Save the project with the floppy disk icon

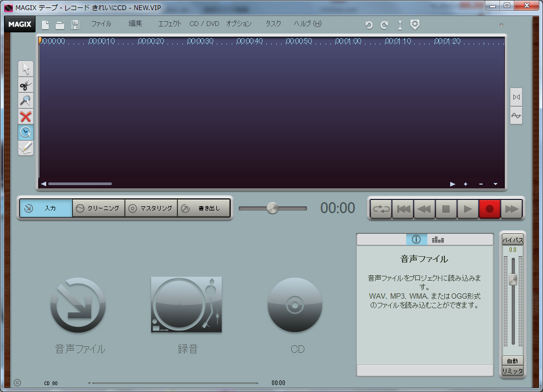pos(75,25)
